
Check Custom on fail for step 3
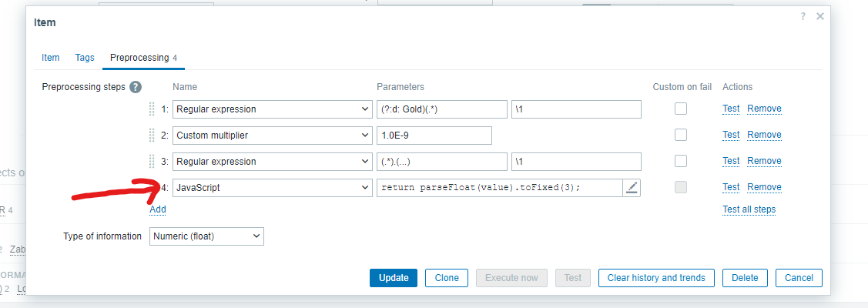[x=681, y=162]
